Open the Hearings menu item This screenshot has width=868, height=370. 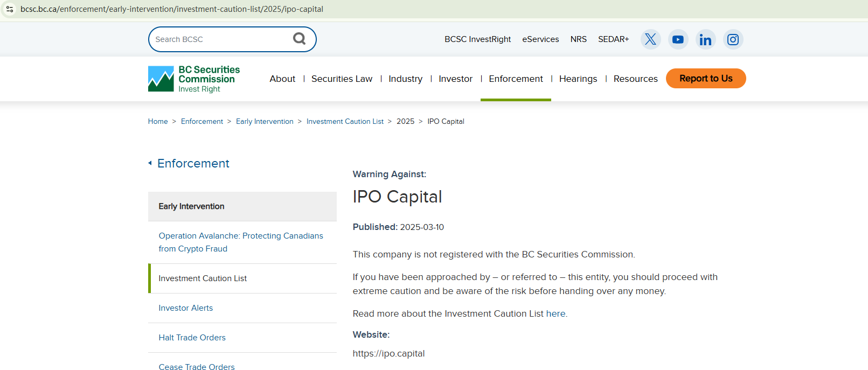click(578, 79)
